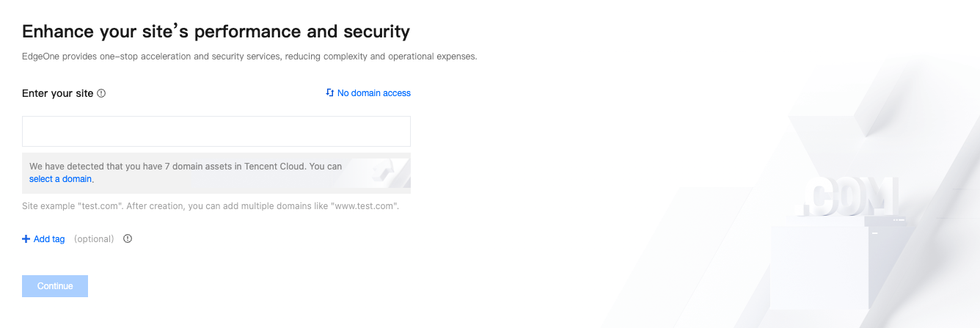
Task: Choose the Add tag link
Action: pos(49,239)
